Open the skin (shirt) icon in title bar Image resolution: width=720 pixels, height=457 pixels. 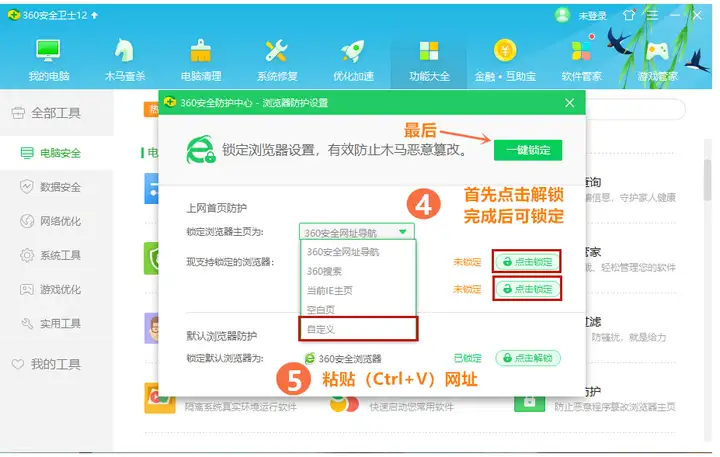point(629,15)
